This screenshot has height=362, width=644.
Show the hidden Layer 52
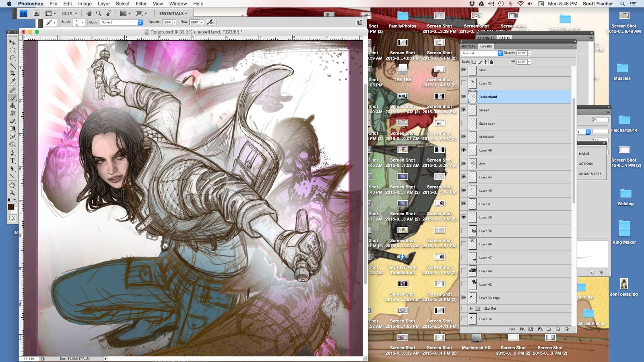coord(464,83)
